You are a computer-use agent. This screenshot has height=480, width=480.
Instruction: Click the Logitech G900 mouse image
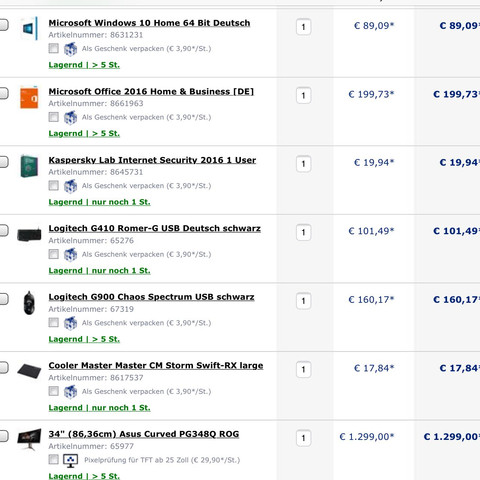(29, 303)
